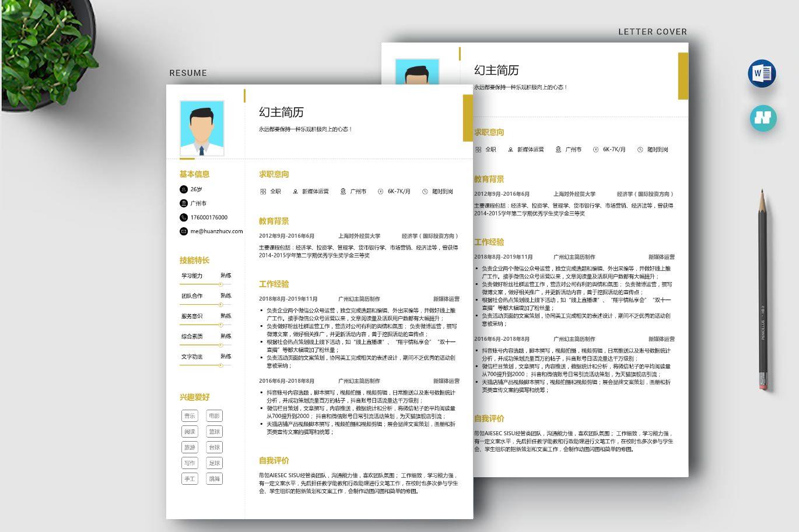
Task: Click the 旅游 hobby tag
Action: [x=190, y=448]
